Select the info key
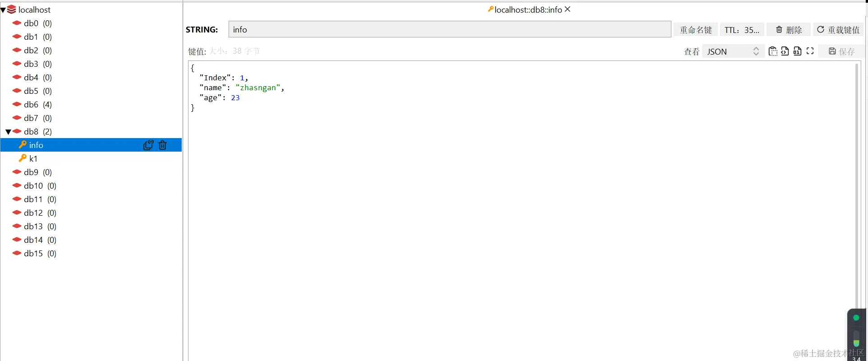 pos(91,145)
